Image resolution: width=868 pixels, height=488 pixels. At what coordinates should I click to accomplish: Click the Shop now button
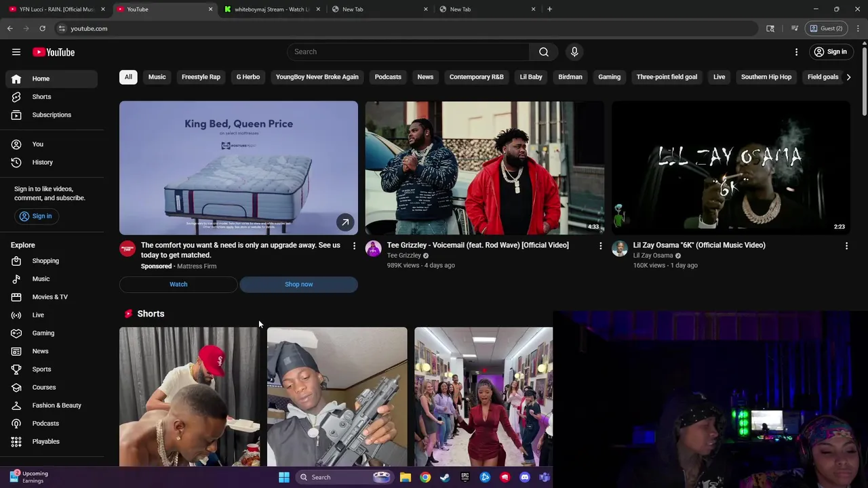[299, 285]
